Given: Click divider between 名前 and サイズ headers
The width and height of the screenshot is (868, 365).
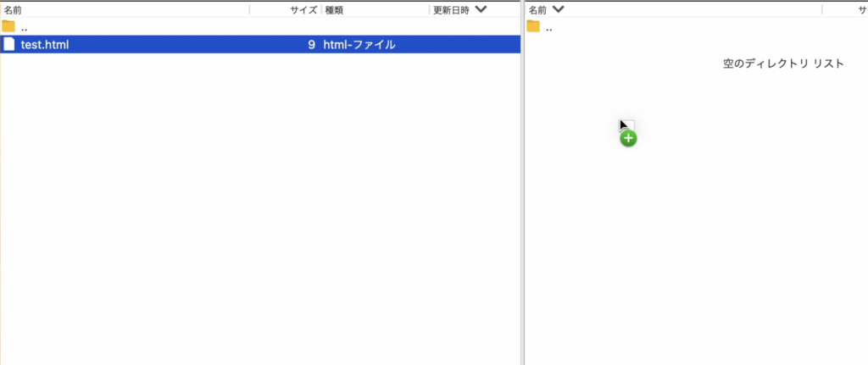Looking at the screenshot, I should [x=249, y=9].
